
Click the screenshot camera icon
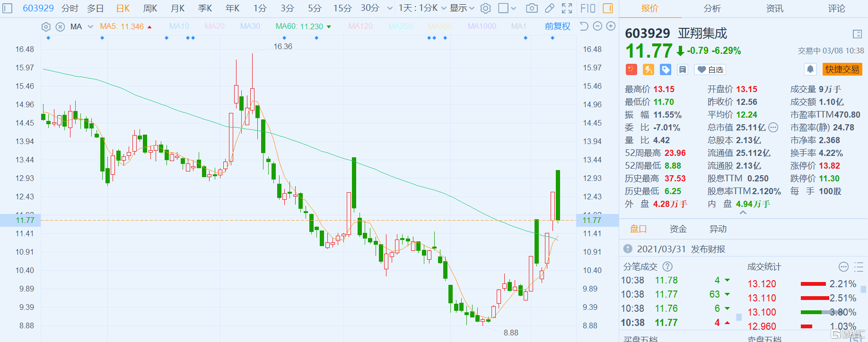pyautogui.click(x=532, y=8)
